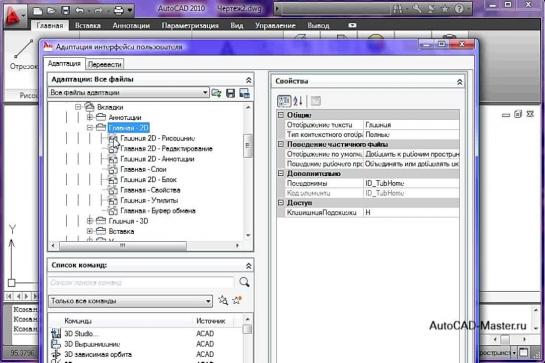Select Главная - Буфер обмена tree item

pyautogui.click(x=158, y=211)
